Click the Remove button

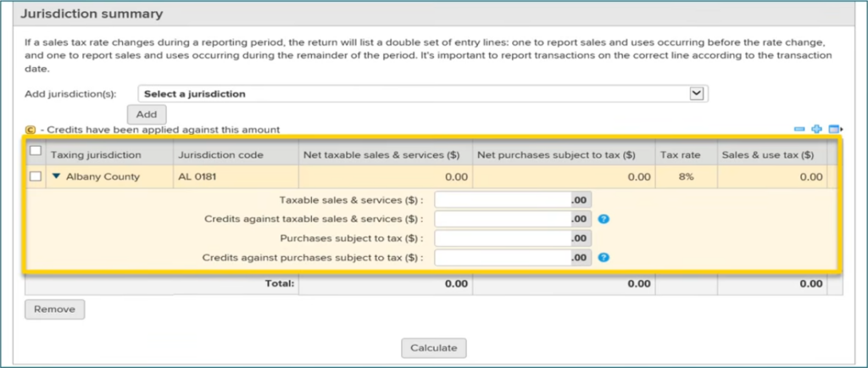pyautogui.click(x=55, y=309)
